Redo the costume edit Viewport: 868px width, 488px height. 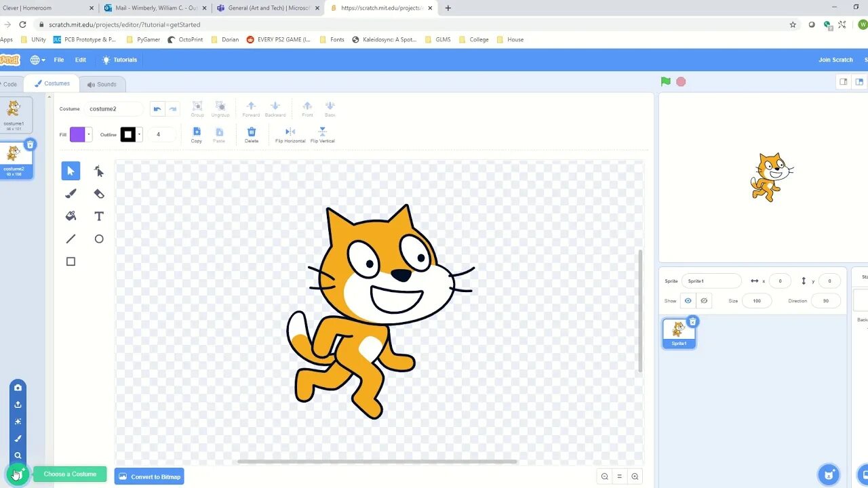click(173, 108)
